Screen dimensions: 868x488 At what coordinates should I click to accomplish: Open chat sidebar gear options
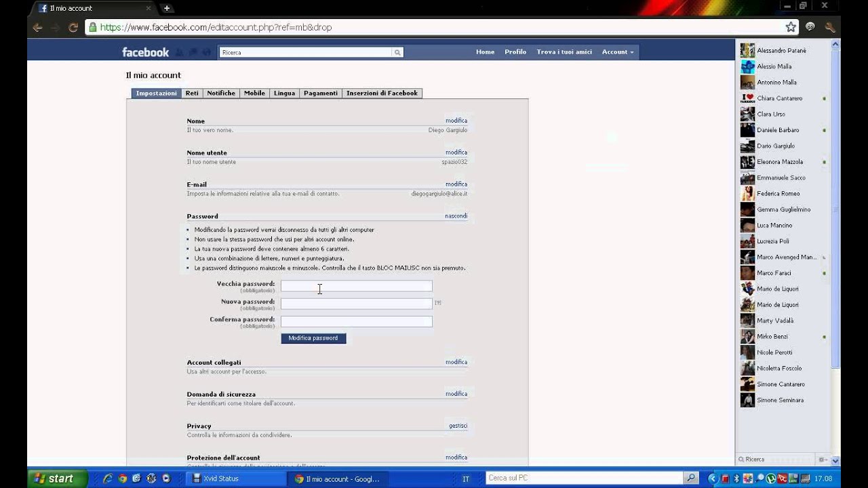point(822,459)
